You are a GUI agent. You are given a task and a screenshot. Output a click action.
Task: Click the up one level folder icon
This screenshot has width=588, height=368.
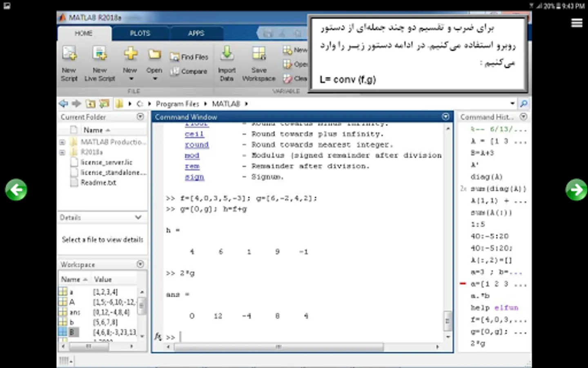click(x=90, y=104)
